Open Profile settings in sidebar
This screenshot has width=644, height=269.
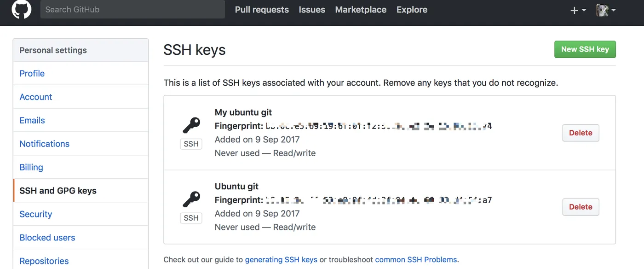coord(80,73)
